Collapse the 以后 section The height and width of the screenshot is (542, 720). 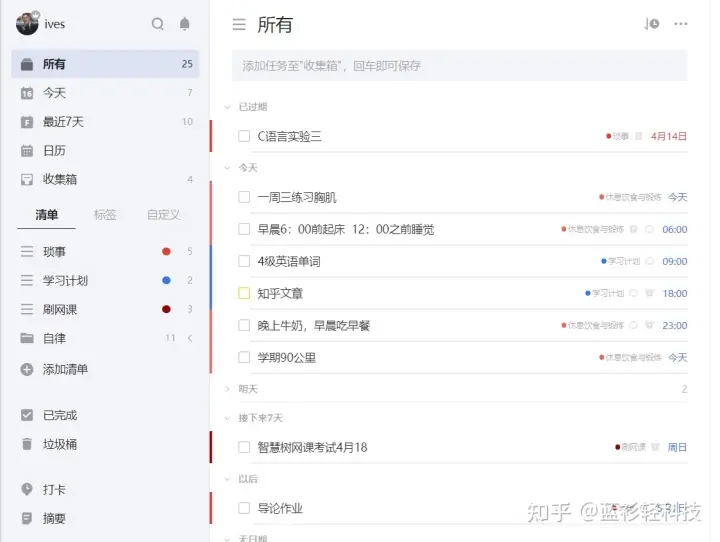tap(227, 479)
